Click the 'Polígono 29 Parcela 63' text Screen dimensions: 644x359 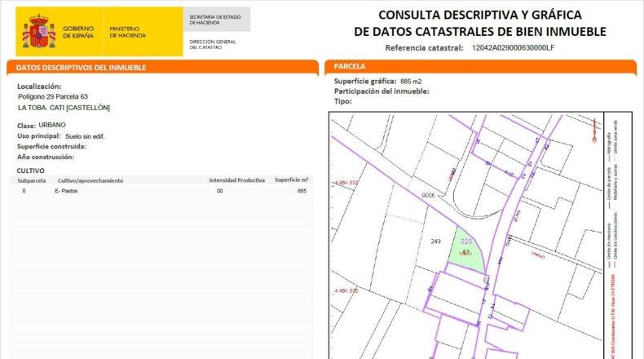53,96
